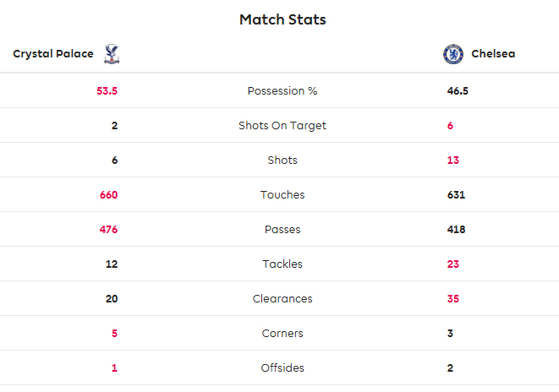Screen dimensions: 559x392
Task: Click the Touches stat label
Action: (x=282, y=195)
